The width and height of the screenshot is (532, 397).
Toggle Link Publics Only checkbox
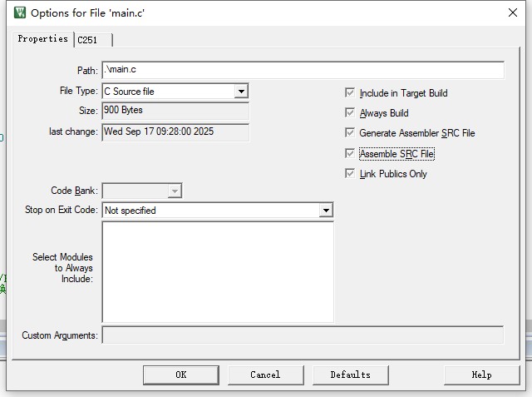(350, 174)
